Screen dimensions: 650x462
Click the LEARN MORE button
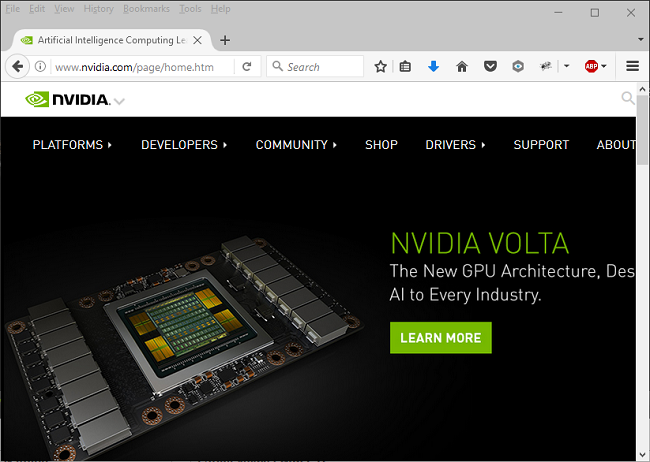tap(440, 338)
